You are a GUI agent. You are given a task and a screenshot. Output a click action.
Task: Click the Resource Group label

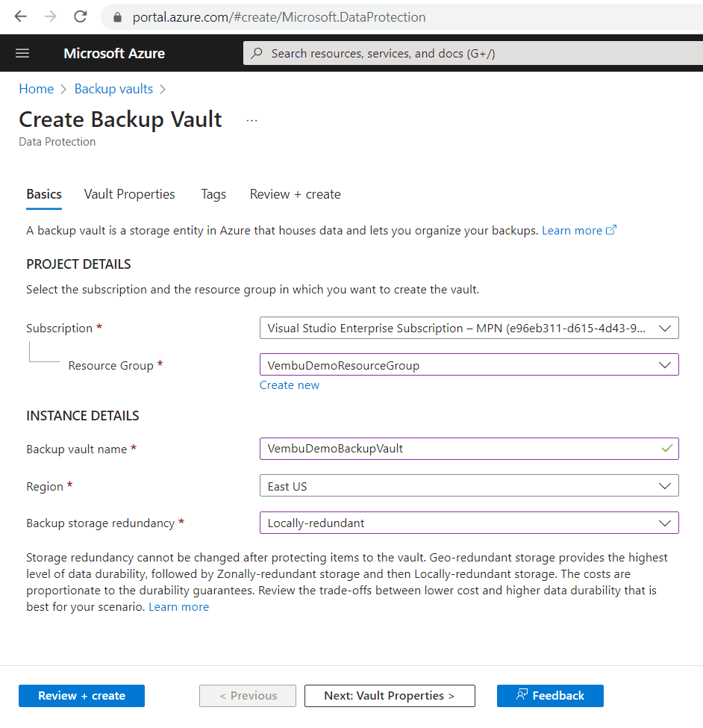(x=111, y=365)
